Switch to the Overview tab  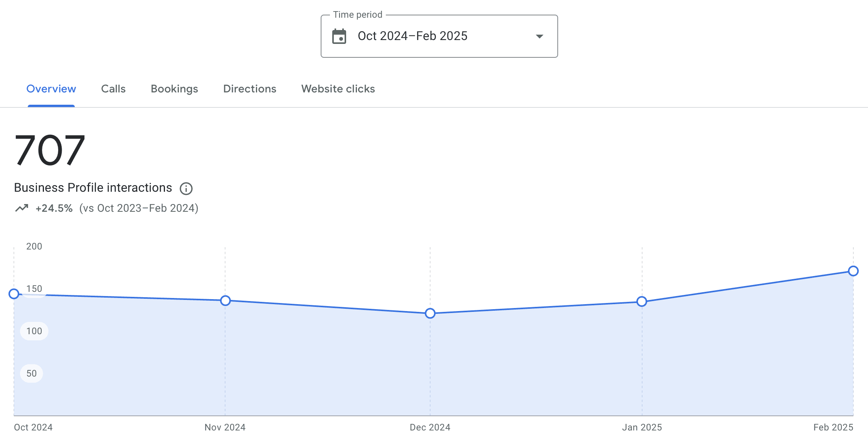(x=51, y=89)
